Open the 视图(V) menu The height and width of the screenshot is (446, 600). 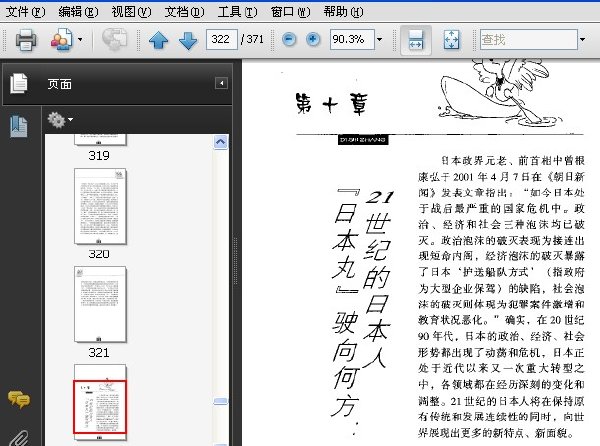[131, 12]
